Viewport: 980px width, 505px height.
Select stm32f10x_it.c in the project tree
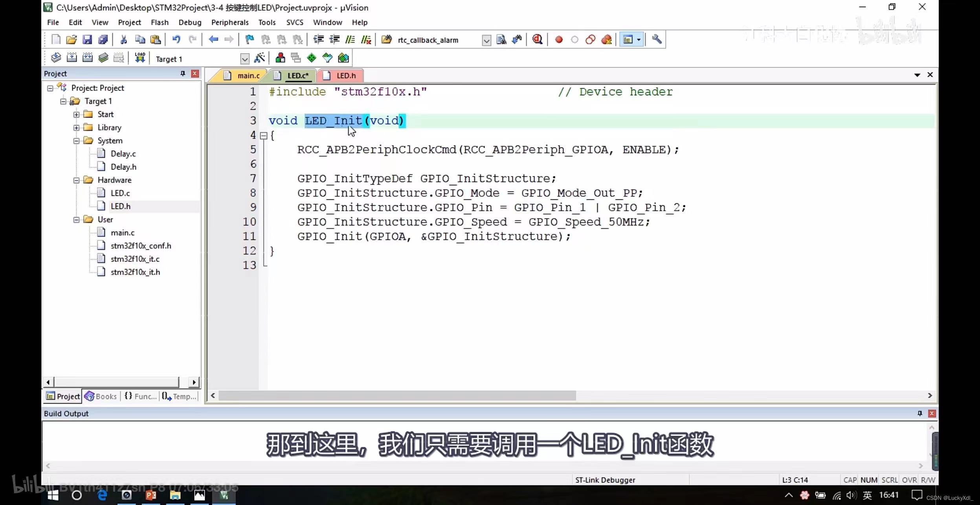pyautogui.click(x=135, y=259)
